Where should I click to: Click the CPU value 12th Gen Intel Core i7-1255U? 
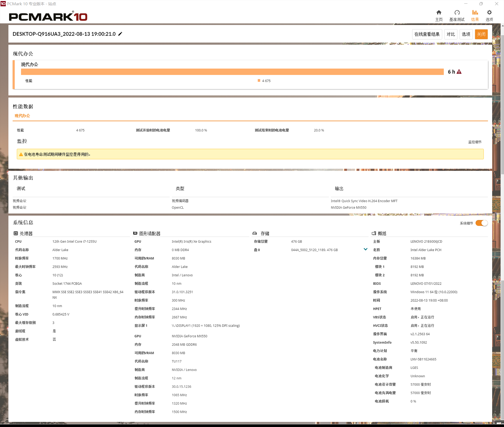pos(74,241)
